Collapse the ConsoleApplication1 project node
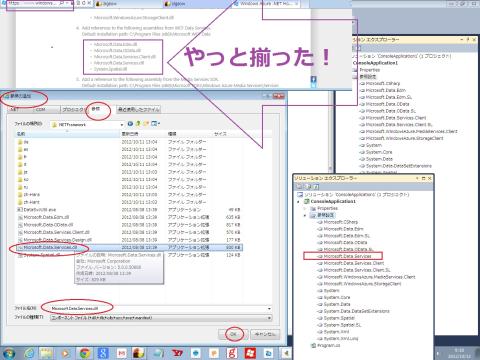This screenshot has width=480, height=360. 298,202
